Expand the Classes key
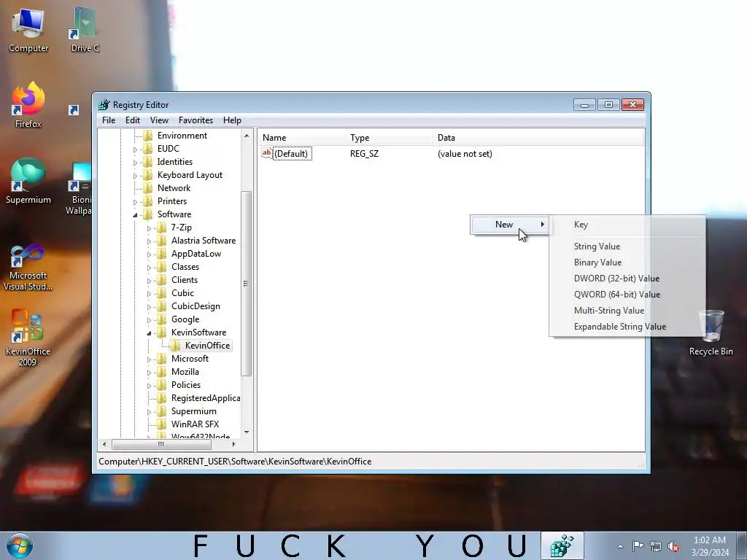Viewport: 747px width, 560px height. (x=149, y=268)
